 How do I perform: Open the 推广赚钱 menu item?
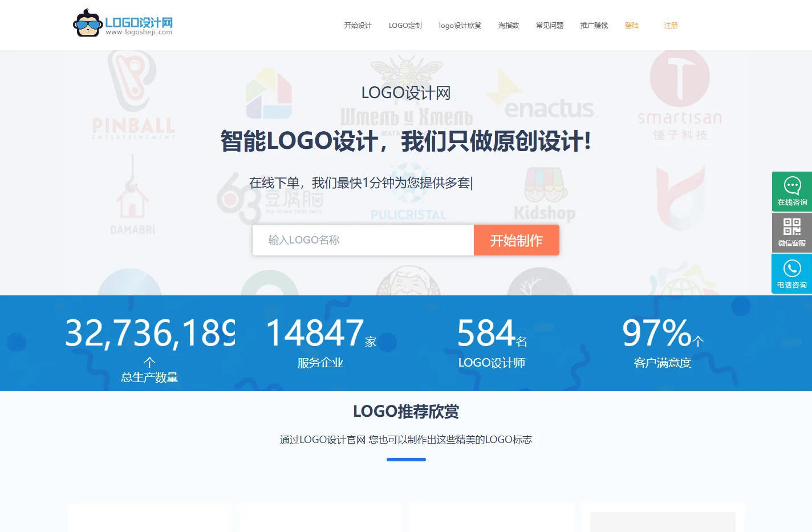594,26
